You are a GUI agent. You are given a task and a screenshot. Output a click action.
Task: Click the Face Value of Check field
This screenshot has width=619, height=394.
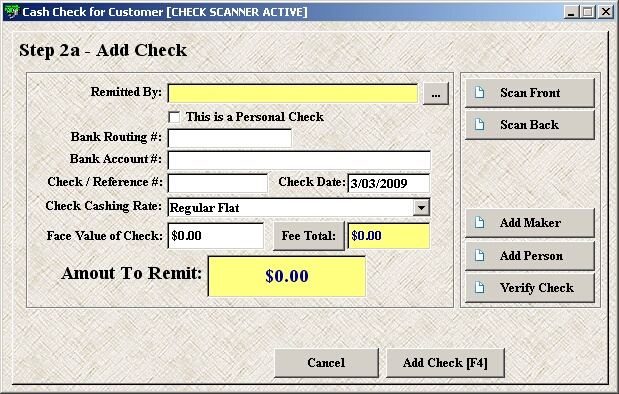point(216,236)
